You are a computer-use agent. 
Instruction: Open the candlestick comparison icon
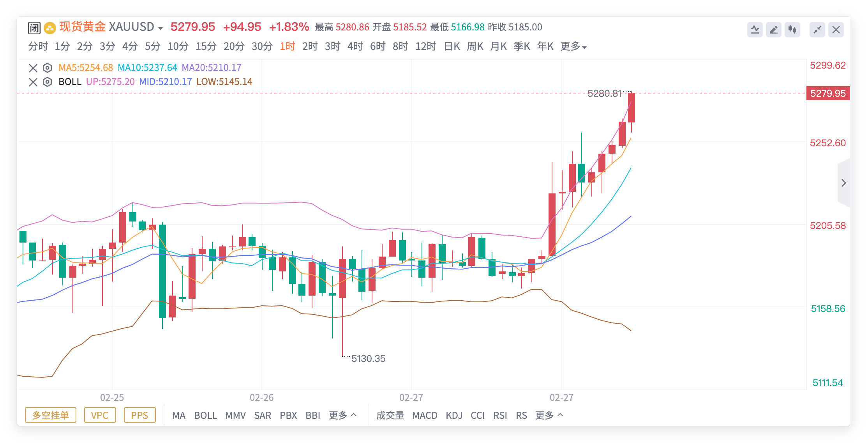point(792,29)
